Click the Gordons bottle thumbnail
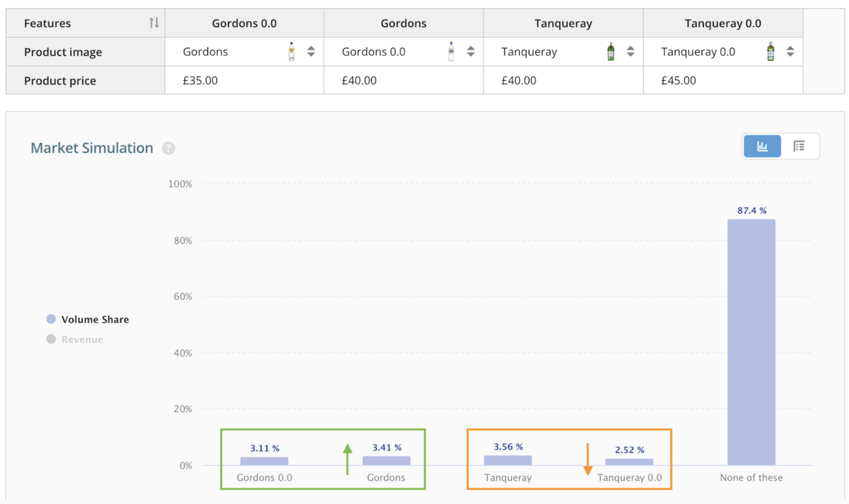 (x=291, y=51)
